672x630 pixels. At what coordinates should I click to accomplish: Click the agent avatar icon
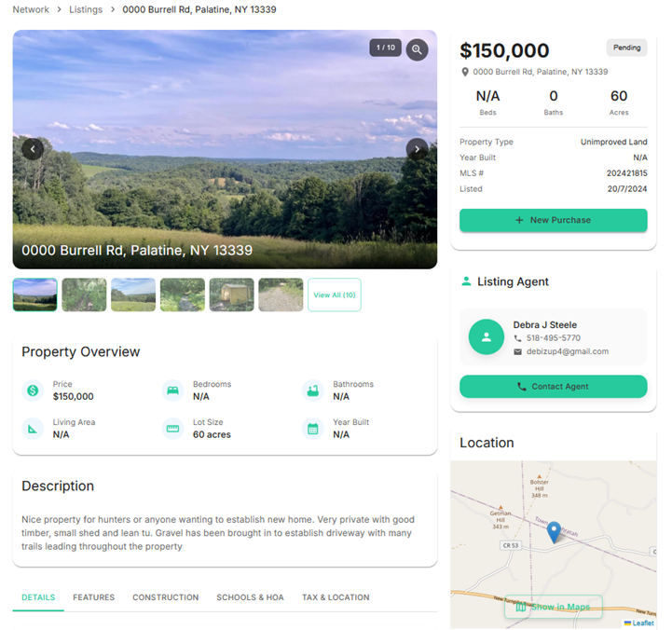click(x=486, y=337)
